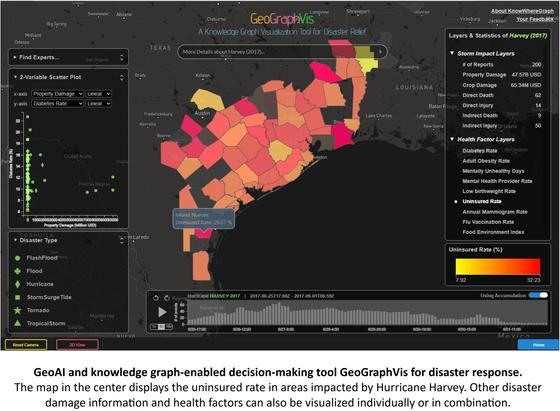
Task: Select the Food Environment Index layer
Action: click(493, 232)
